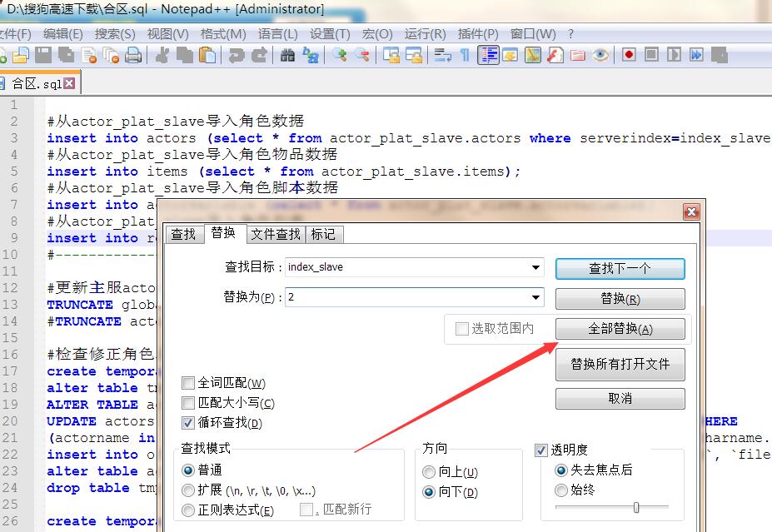
Task: Expand the 替换为 dropdown list
Action: [x=535, y=297]
